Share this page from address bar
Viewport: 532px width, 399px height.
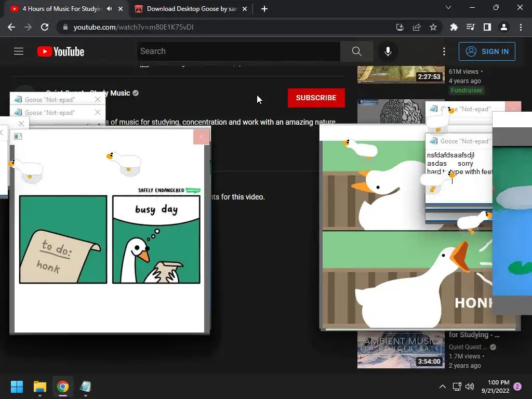[417, 27]
